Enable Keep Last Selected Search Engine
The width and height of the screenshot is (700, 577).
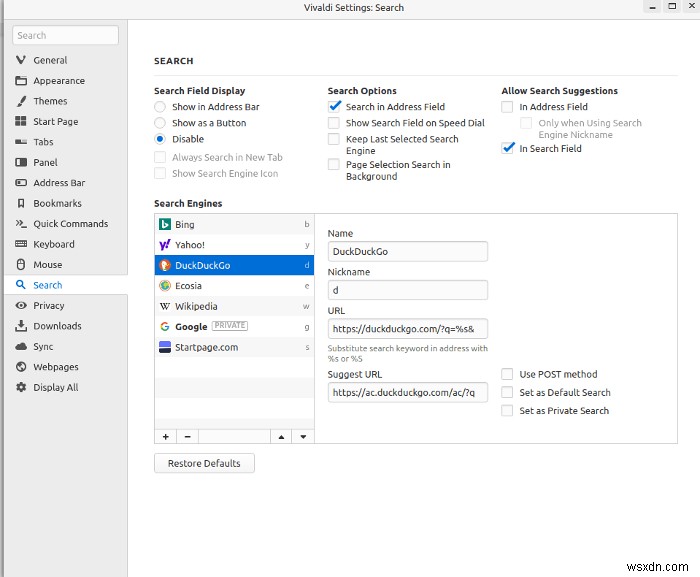(x=333, y=139)
